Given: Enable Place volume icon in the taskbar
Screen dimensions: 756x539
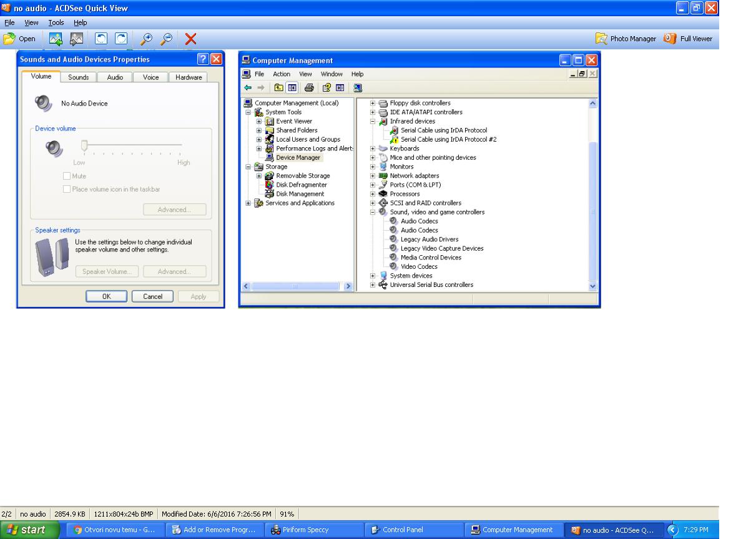Looking at the screenshot, I should point(67,189).
